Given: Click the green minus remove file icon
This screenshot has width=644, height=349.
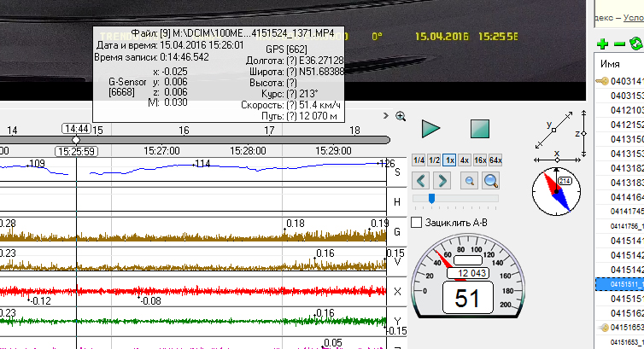Looking at the screenshot, I should [619, 44].
